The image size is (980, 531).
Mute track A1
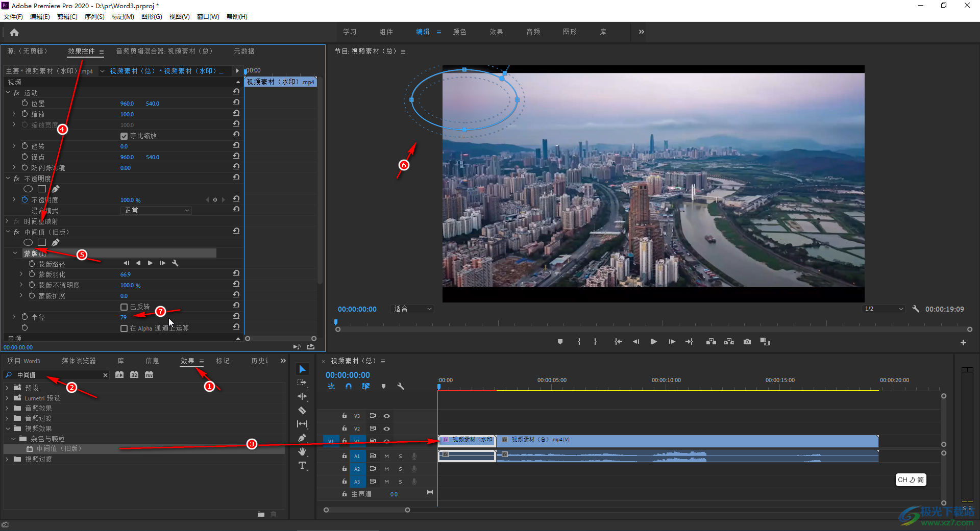[386, 456]
